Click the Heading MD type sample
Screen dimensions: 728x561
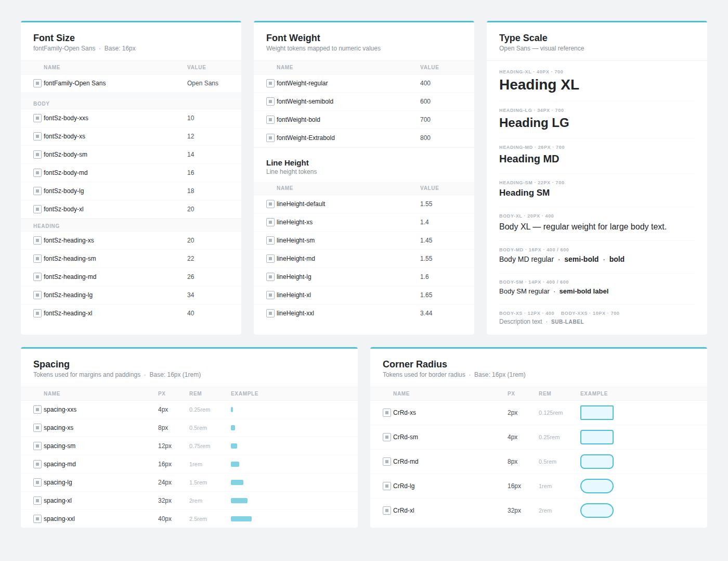[529, 159]
